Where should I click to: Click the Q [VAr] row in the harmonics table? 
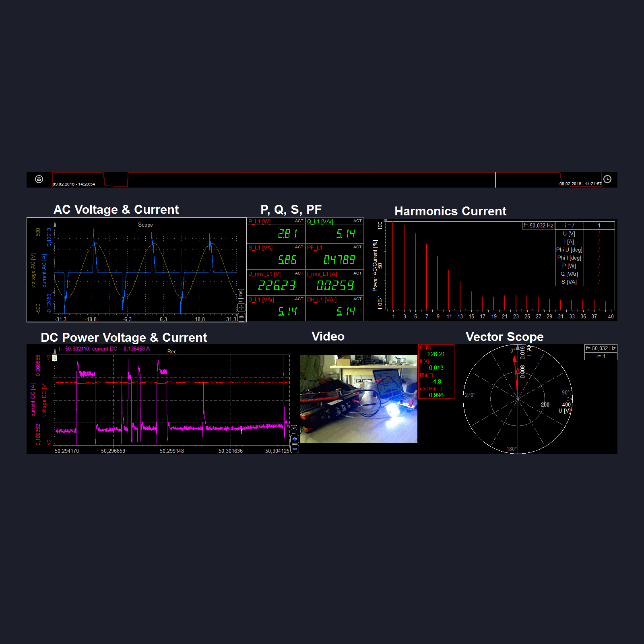coord(585,274)
